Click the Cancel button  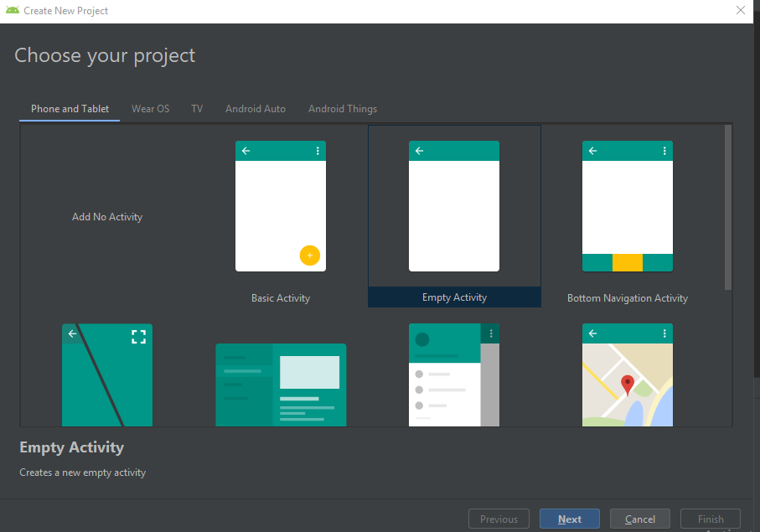tap(640, 519)
